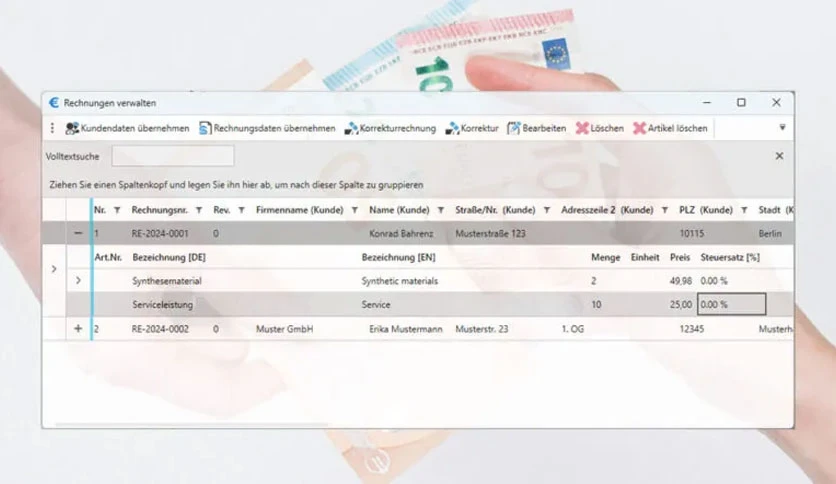The height and width of the screenshot is (484, 836).
Task: Click the Bezeichnung [EN] sub-column header
Action: pyautogui.click(x=398, y=257)
